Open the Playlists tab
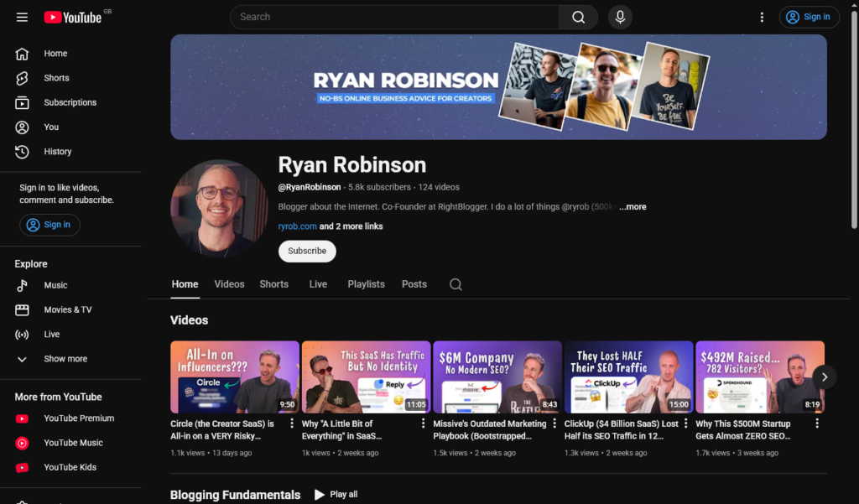 (x=366, y=284)
